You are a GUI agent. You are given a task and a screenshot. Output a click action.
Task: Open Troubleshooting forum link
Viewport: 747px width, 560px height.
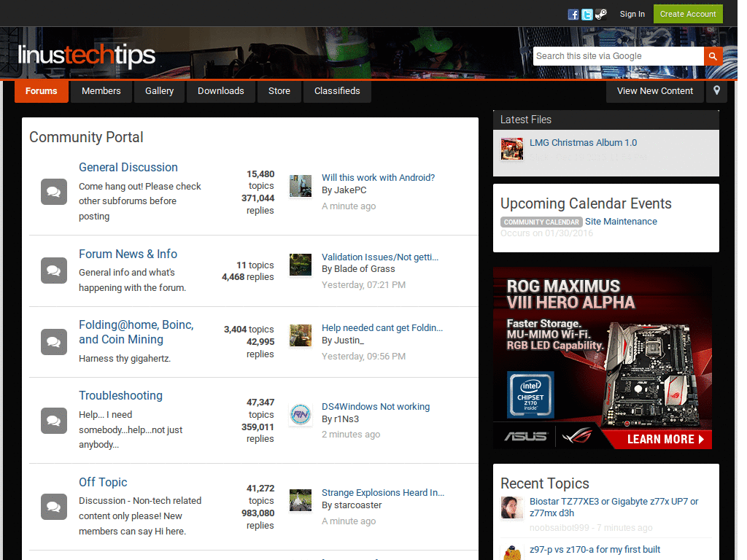click(x=120, y=396)
